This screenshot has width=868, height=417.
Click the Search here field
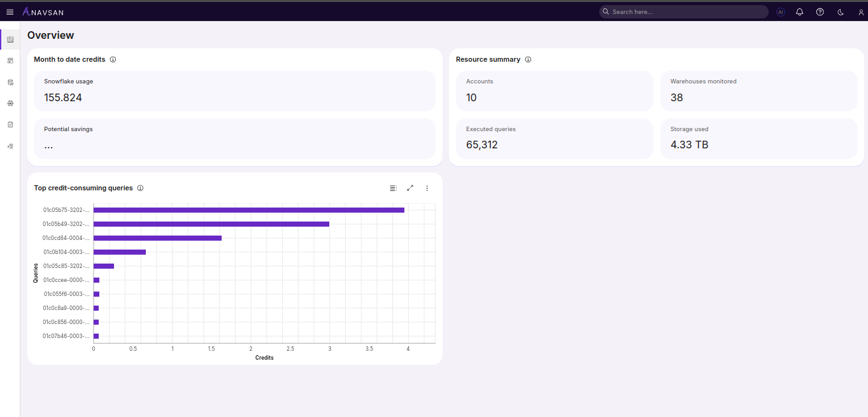click(683, 12)
